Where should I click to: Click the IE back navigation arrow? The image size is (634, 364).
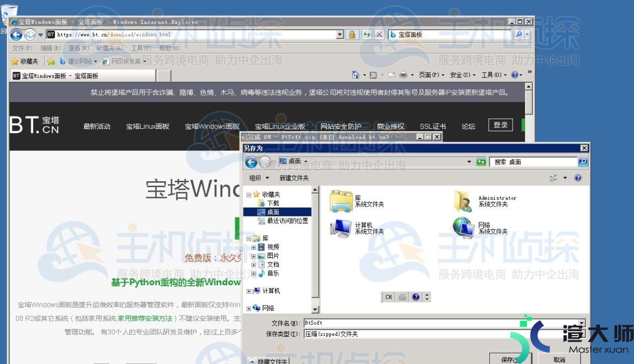[16, 35]
